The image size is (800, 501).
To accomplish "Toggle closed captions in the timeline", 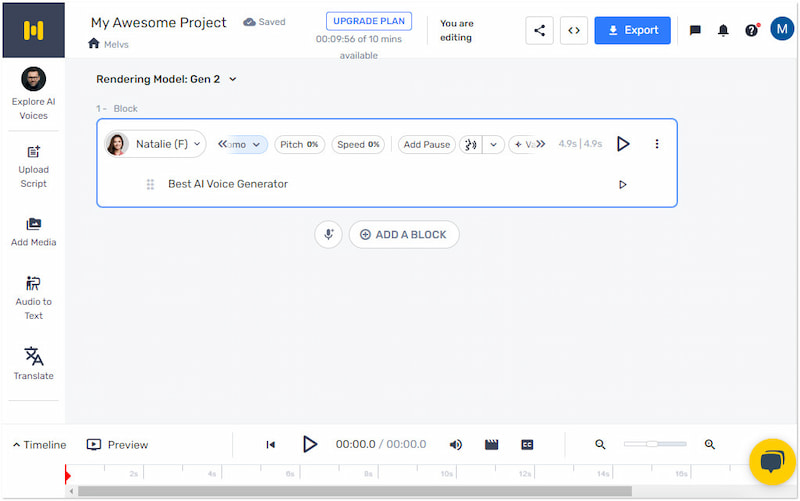I will (x=527, y=445).
